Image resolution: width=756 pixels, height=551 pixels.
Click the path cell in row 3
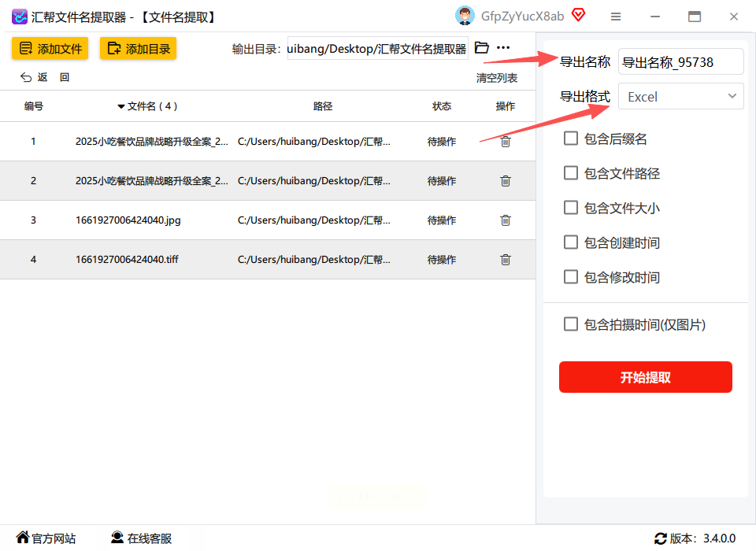314,220
